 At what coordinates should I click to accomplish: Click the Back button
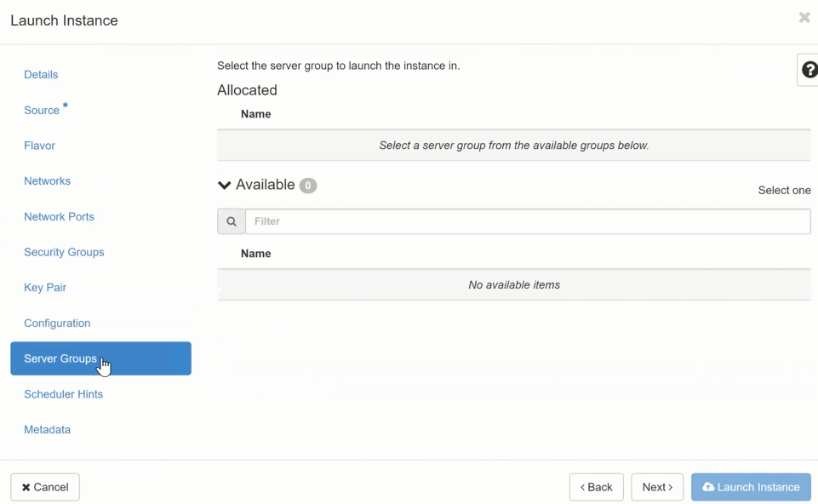click(596, 487)
